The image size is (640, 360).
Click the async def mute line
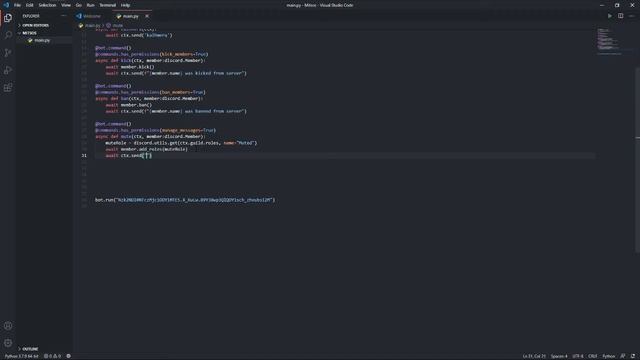click(150, 136)
